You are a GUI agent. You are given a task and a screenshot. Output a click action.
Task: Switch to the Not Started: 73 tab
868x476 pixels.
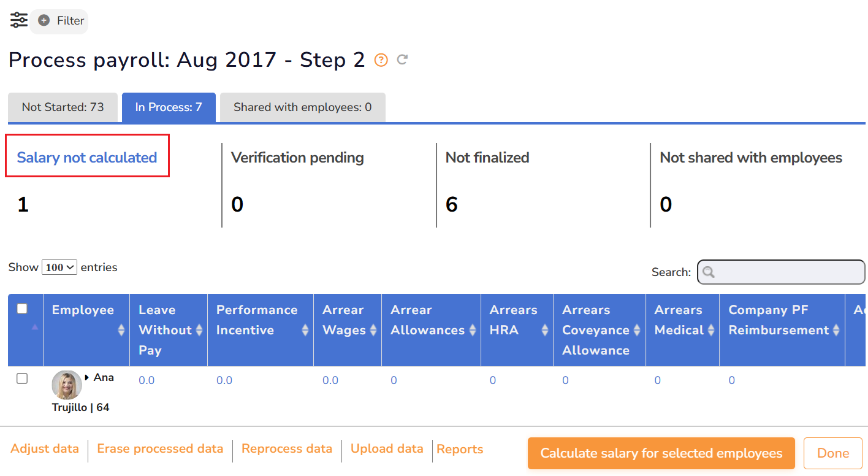tap(63, 107)
